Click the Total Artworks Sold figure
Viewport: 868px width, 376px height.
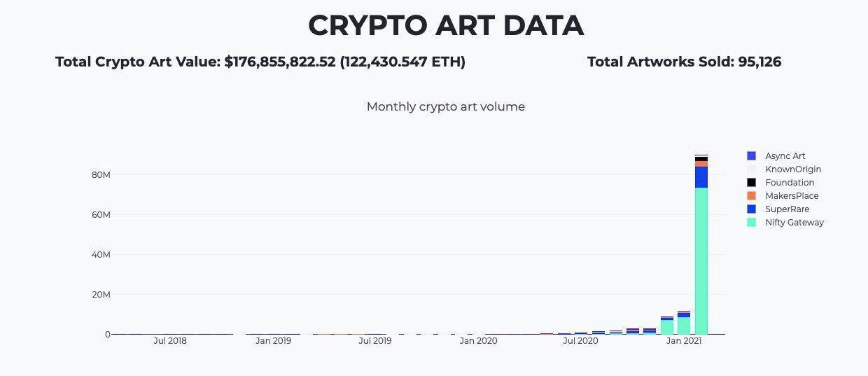click(684, 62)
